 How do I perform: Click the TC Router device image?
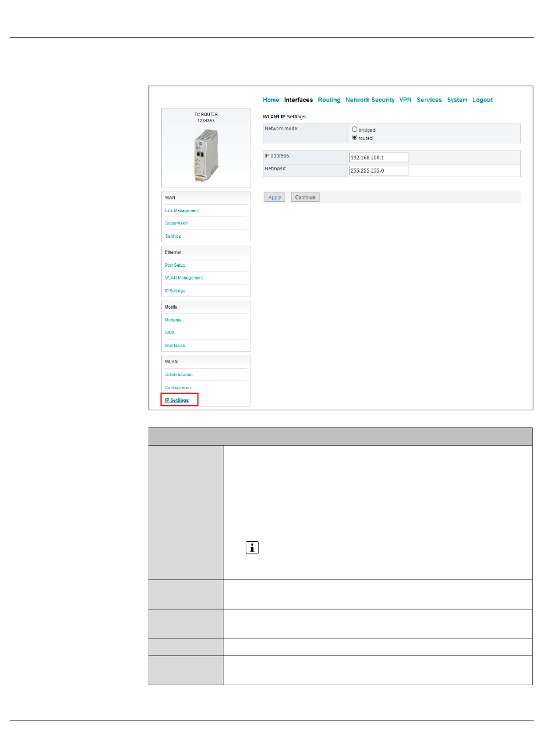click(x=206, y=155)
